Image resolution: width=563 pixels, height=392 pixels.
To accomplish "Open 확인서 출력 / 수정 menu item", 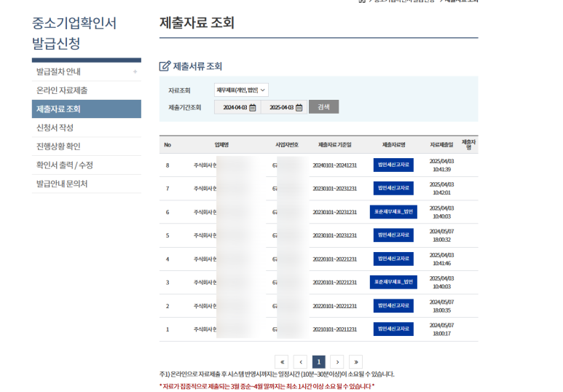I will [87, 165].
